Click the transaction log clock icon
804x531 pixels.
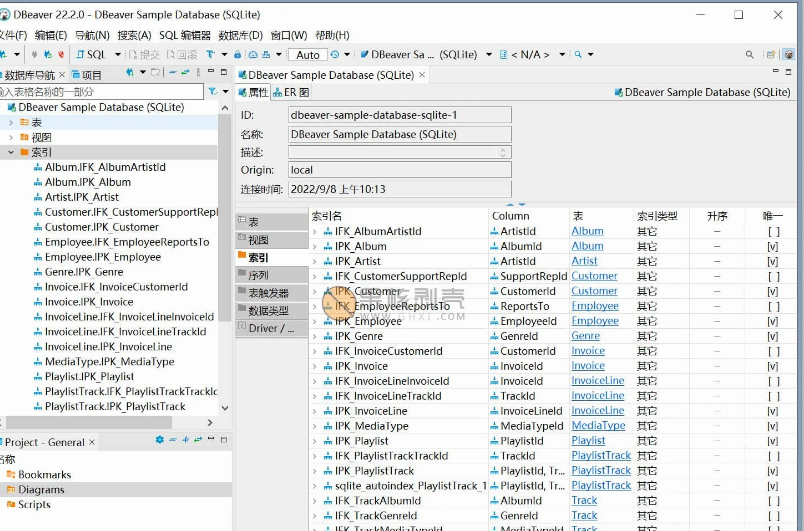coord(335,54)
